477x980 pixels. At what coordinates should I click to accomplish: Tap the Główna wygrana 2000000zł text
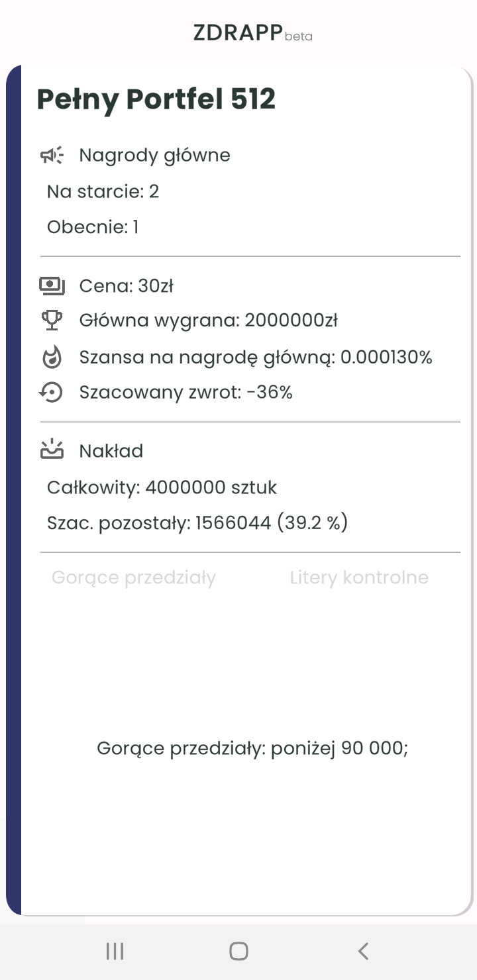(208, 320)
